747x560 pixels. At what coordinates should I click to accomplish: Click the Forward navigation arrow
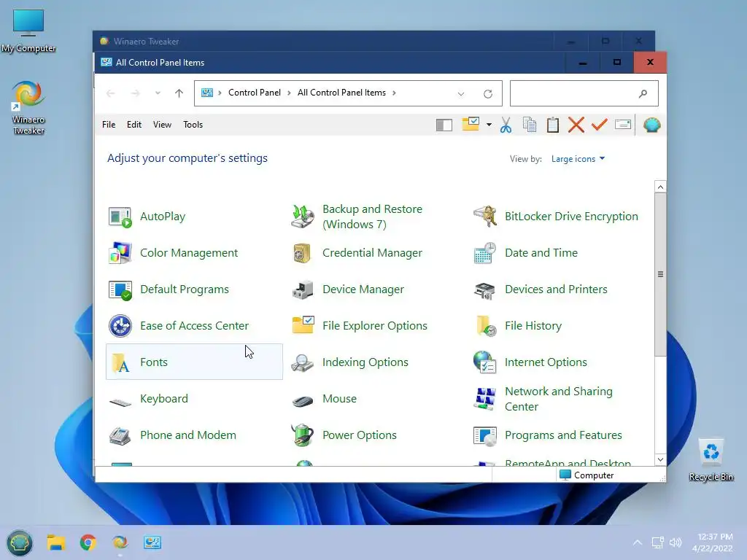coord(135,93)
